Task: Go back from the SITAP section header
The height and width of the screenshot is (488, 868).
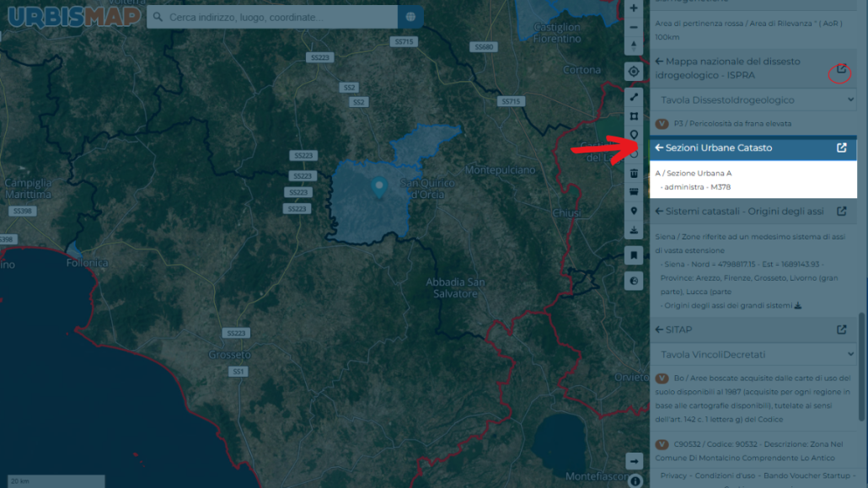Action: (659, 330)
